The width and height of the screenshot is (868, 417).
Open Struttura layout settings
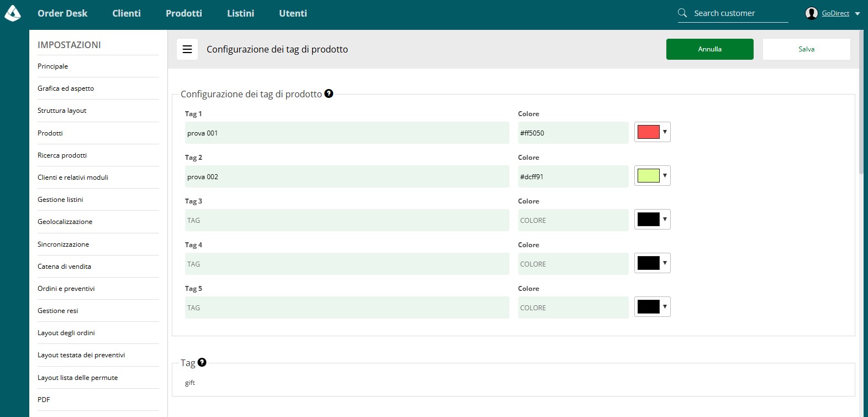tap(98, 111)
